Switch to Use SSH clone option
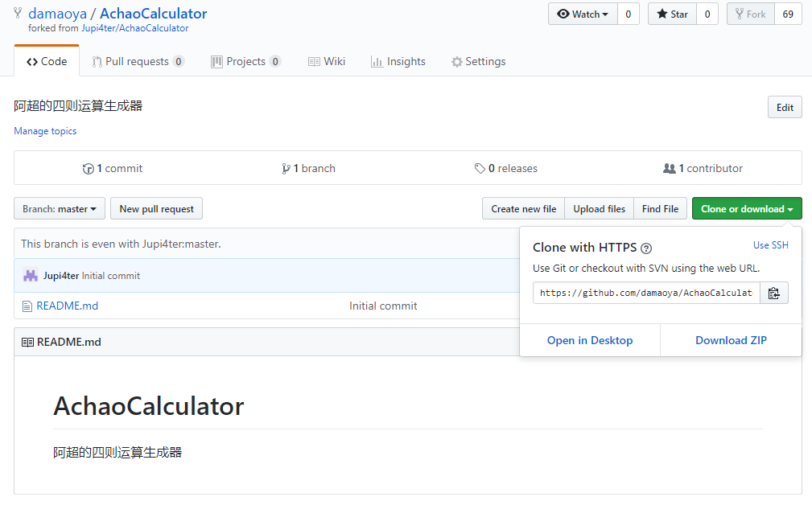The width and height of the screenshot is (812, 505). pos(771,245)
